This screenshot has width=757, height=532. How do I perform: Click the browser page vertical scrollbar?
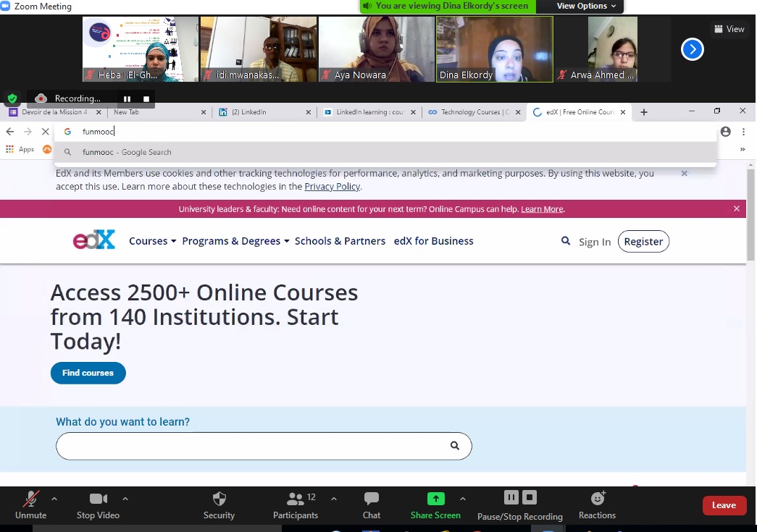pyautogui.click(x=750, y=217)
